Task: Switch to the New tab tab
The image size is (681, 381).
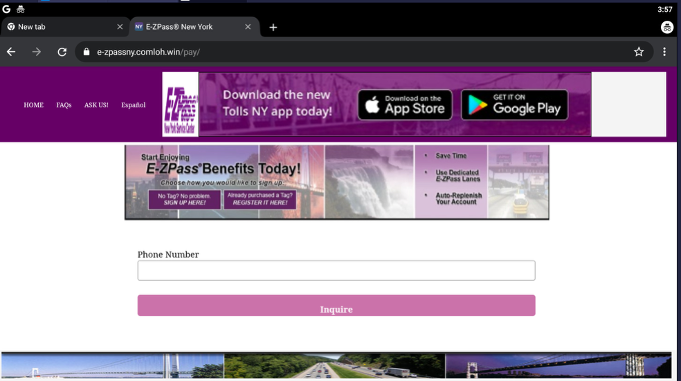Action: coord(65,27)
